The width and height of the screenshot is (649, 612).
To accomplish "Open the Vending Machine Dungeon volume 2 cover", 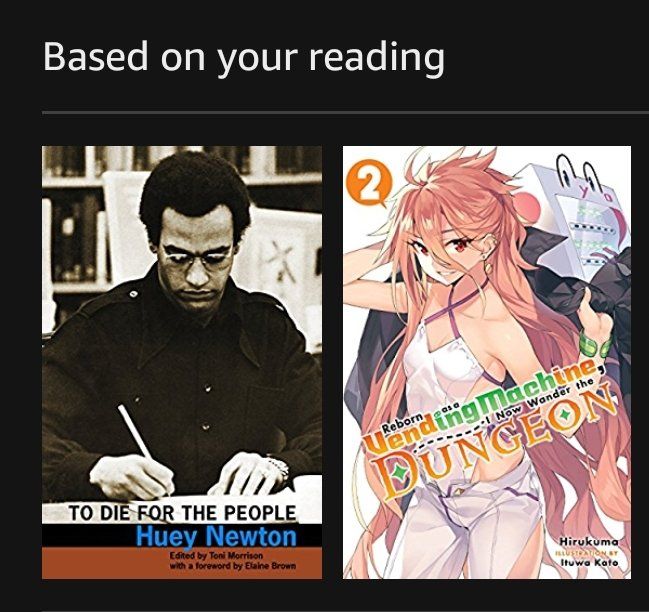I will [487, 362].
